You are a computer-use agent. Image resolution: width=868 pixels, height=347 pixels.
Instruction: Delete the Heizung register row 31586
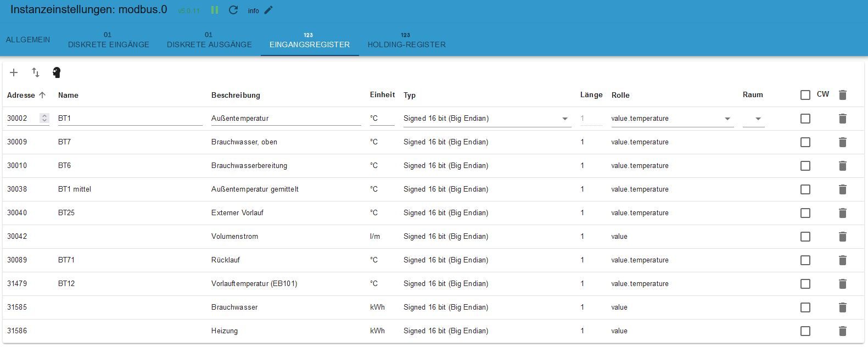[x=843, y=331]
